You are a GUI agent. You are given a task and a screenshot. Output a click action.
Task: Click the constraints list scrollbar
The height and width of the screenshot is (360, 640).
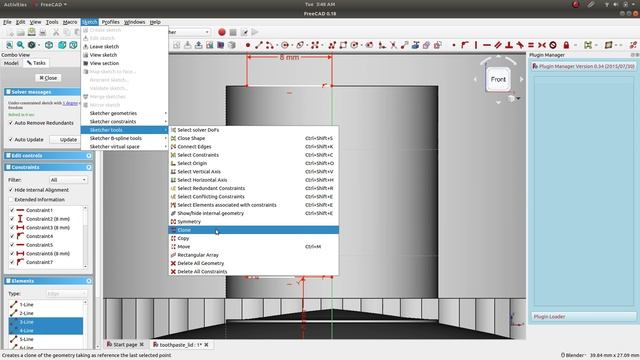[85, 237]
